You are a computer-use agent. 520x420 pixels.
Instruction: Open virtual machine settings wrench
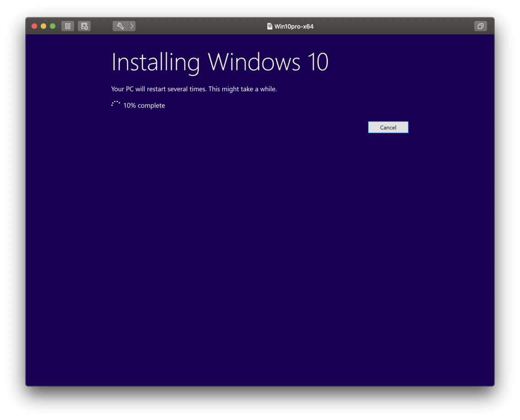tap(120, 26)
